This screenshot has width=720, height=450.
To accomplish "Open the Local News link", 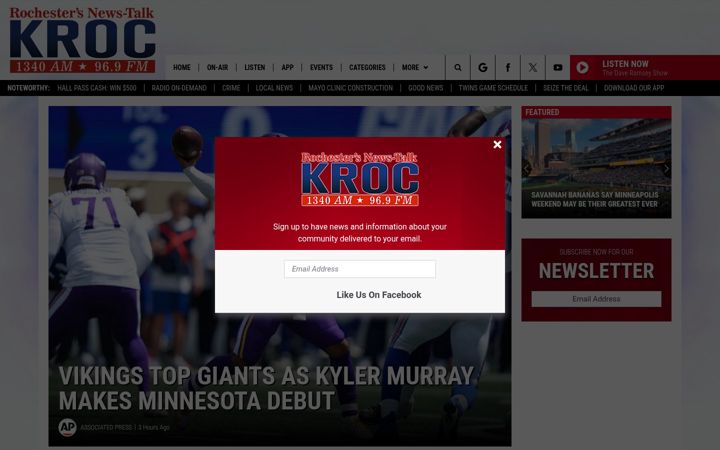I will coord(274,88).
